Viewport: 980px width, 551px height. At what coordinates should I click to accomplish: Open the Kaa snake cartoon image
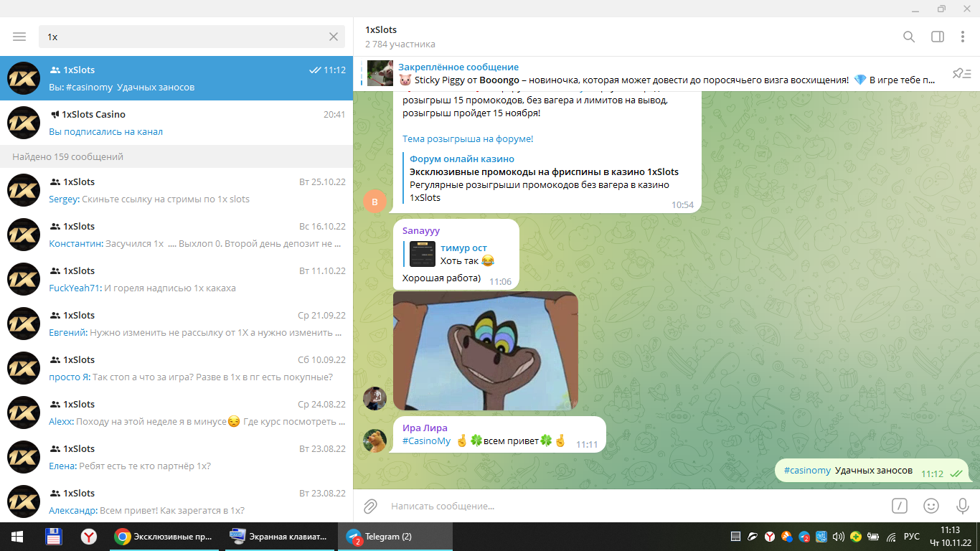486,350
